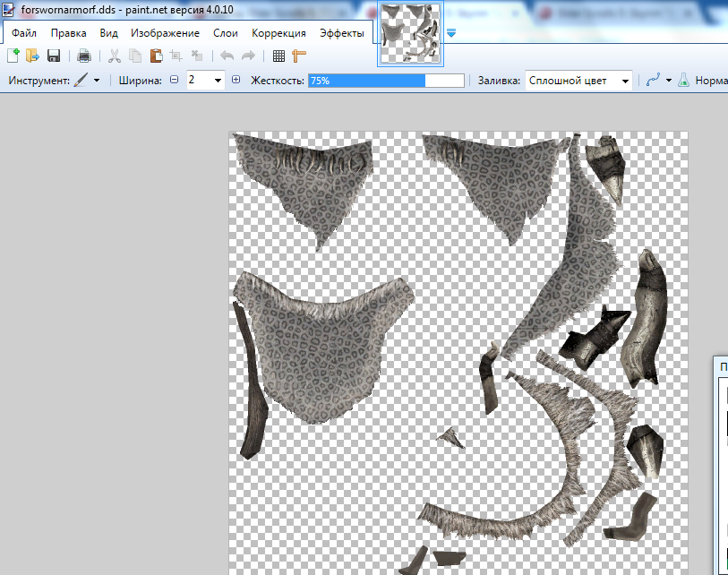
Task: Save the image with floppy disk icon
Action: pos(54,56)
